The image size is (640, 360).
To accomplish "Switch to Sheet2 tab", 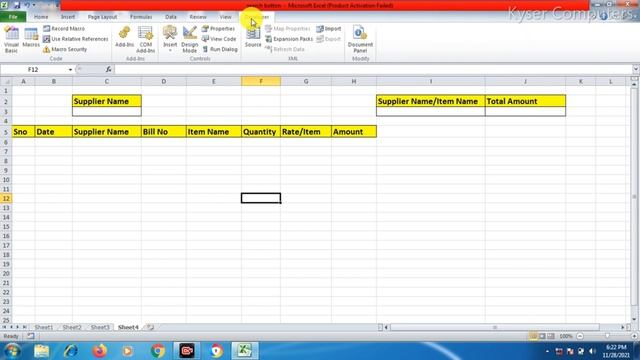I will [x=72, y=327].
